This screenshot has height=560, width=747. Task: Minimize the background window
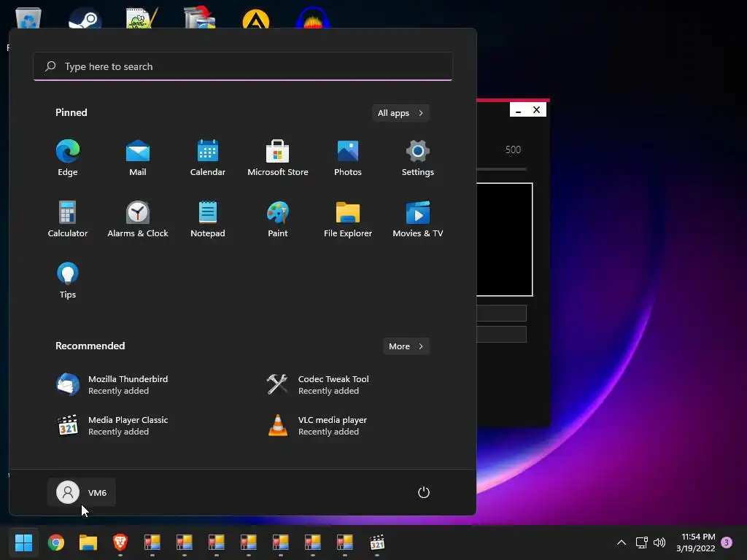pos(519,110)
